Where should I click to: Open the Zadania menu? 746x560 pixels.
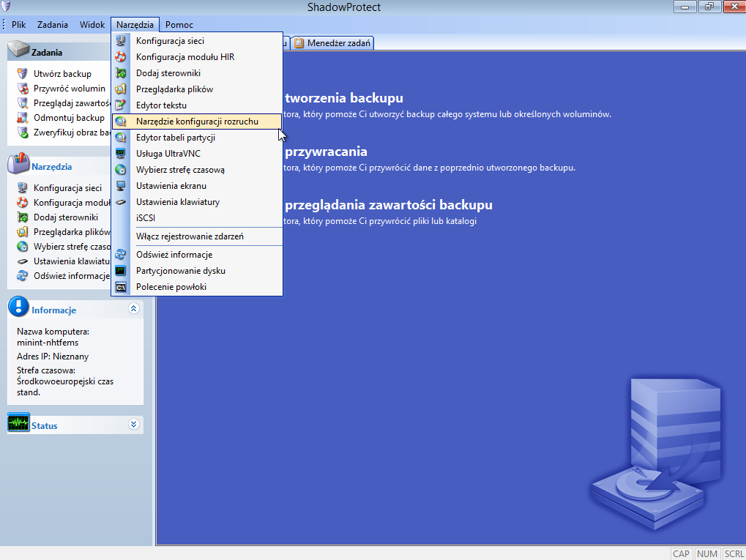click(x=52, y=25)
